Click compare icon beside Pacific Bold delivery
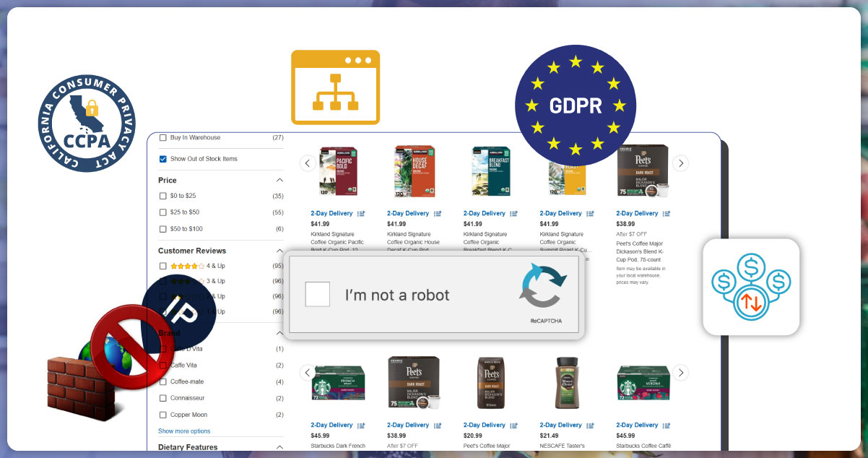The height and width of the screenshot is (458, 868). [x=361, y=214]
